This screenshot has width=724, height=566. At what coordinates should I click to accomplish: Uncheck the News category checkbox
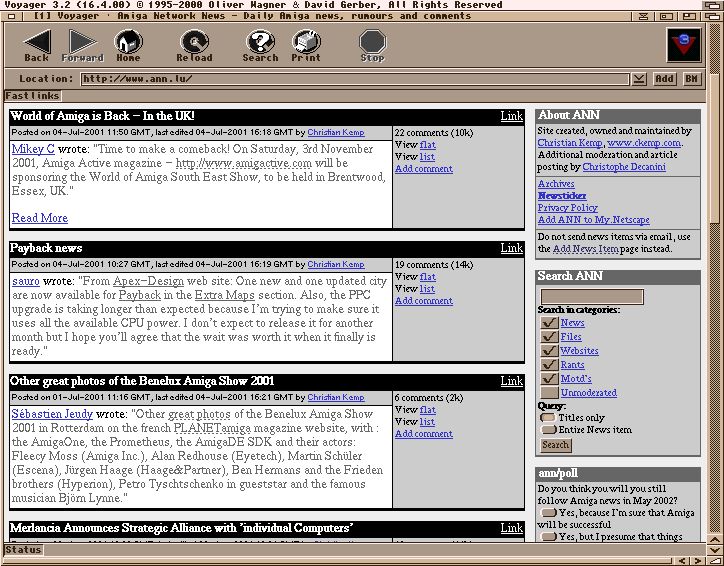click(549, 323)
